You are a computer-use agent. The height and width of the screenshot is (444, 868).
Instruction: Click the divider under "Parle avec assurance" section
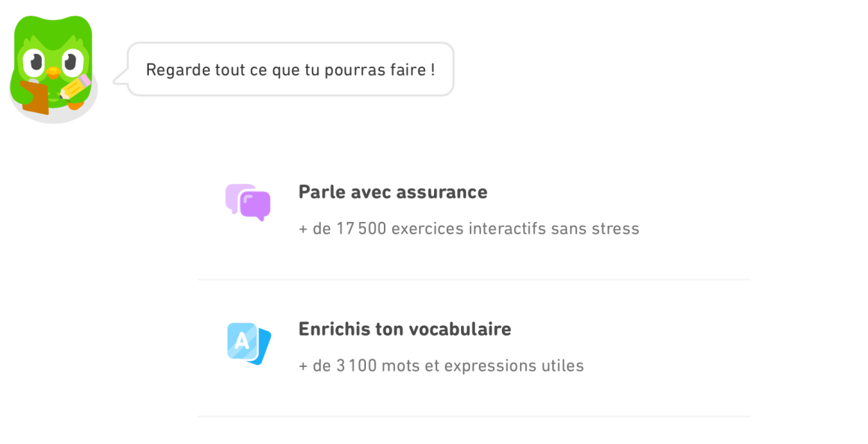(474, 280)
